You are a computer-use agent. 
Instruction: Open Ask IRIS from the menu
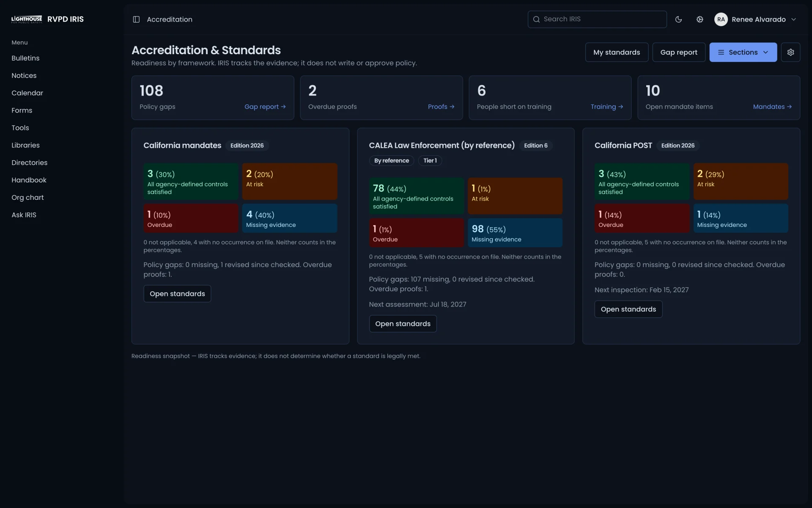coord(24,215)
